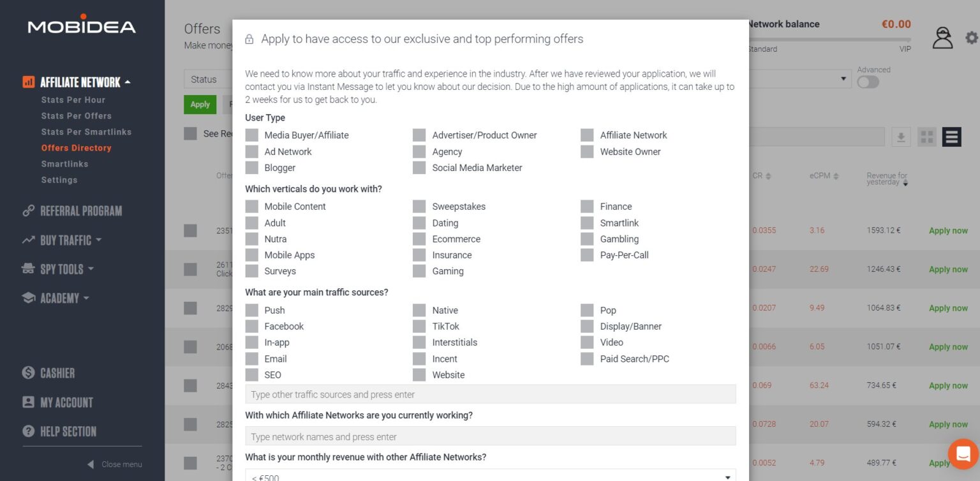The width and height of the screenshot is (980, 481).
Task: Open the orange chat support bubble
Action: (963, 454)
